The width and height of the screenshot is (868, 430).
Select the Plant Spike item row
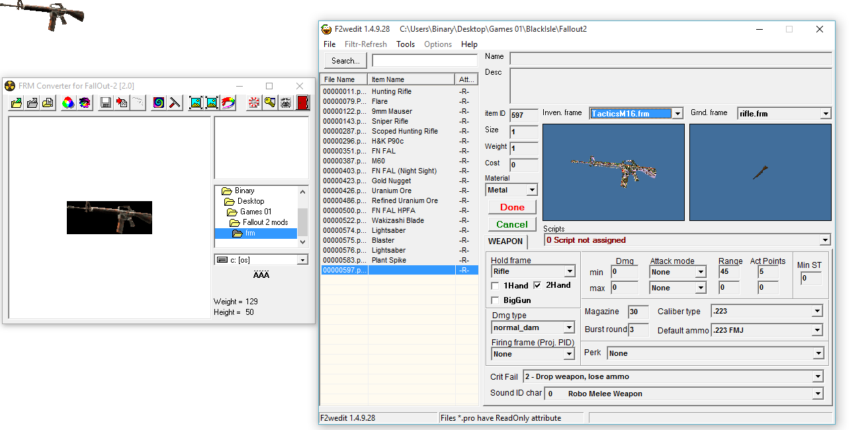pyautogui.click(x=399, y=260)
